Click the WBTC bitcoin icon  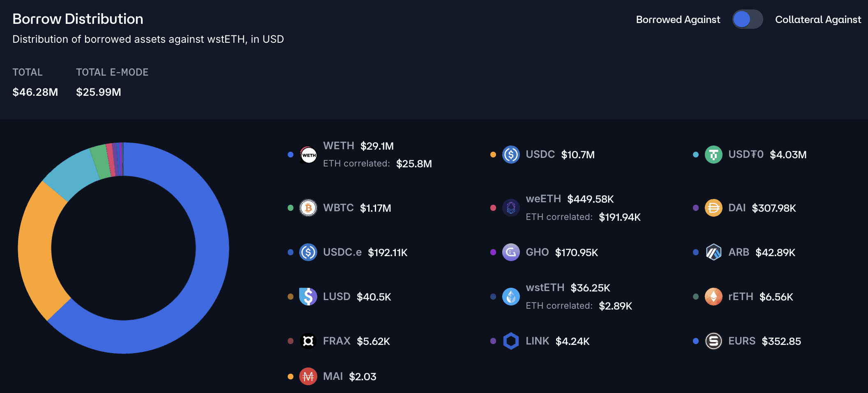coord(308,208)
